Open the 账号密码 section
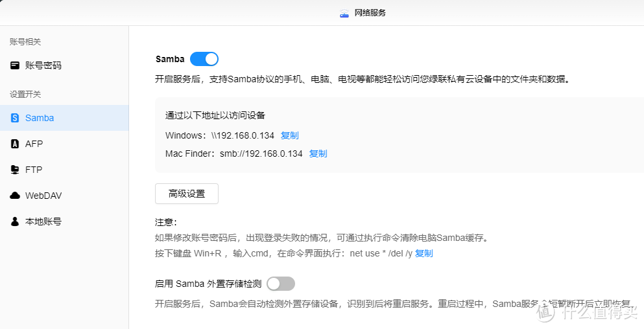This screenshot has width=644, height=329. pyautogui.click(x=64, y=65)
